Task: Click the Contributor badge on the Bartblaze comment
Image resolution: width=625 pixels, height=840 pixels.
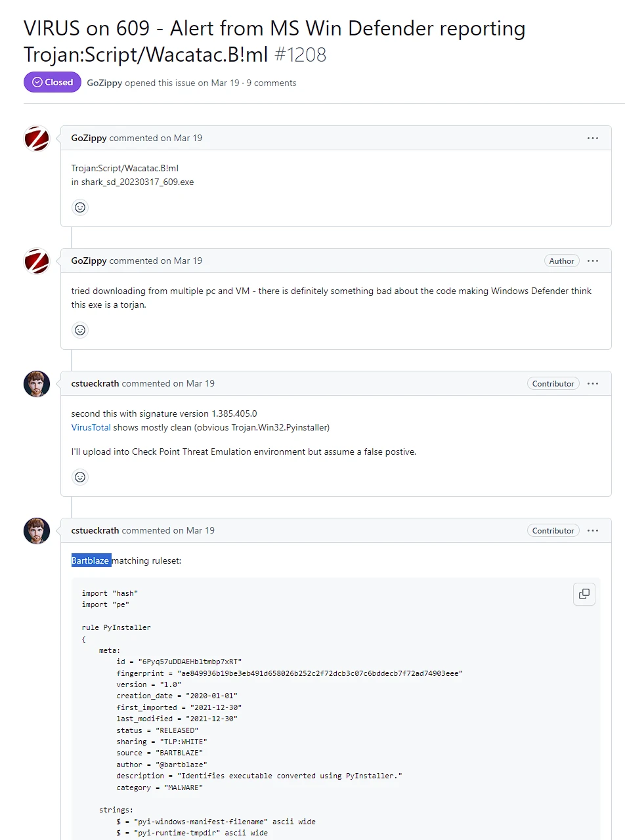Action: click(x=553, y=531)
